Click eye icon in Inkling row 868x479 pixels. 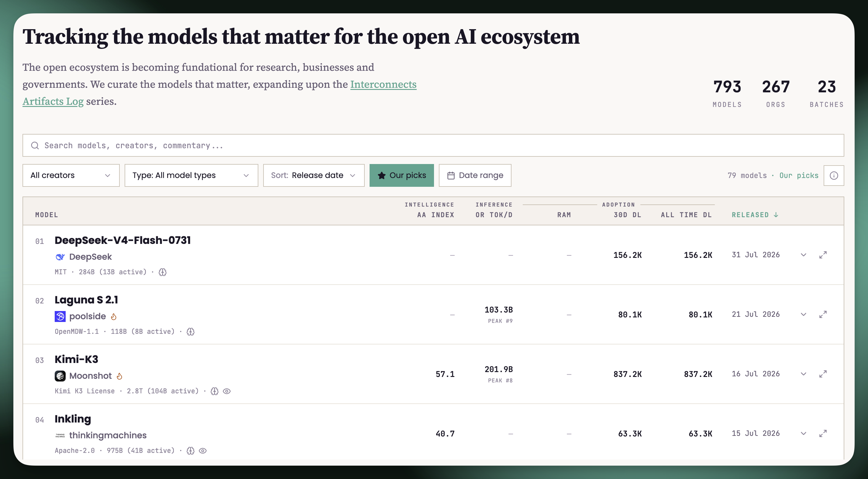[203, 451]
